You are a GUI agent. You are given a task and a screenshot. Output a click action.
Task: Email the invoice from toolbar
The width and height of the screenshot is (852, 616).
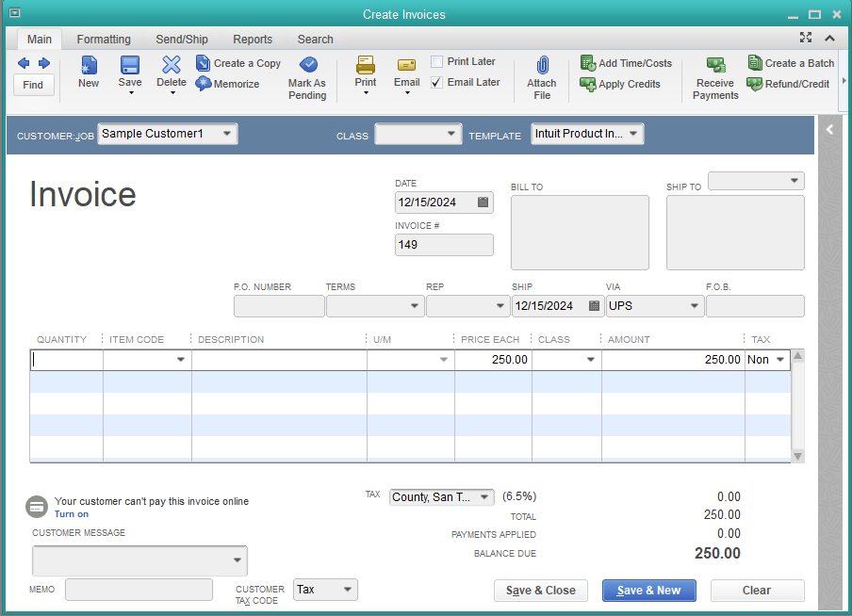click(406, 72)
